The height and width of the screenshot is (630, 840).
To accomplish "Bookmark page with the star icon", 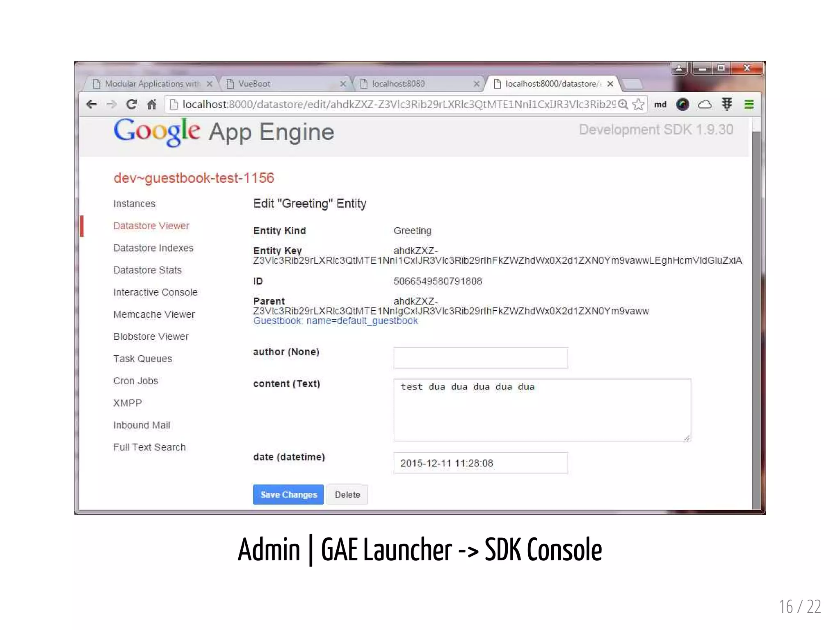I will click(x=638, y=105).
